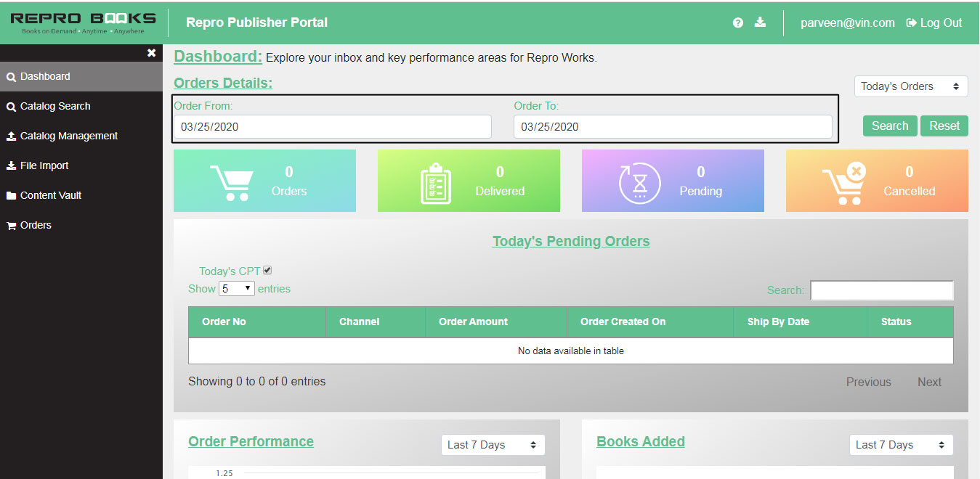Click the Delivered orders card
Viewport: 980px width, 479px height.
click(469, 180)
